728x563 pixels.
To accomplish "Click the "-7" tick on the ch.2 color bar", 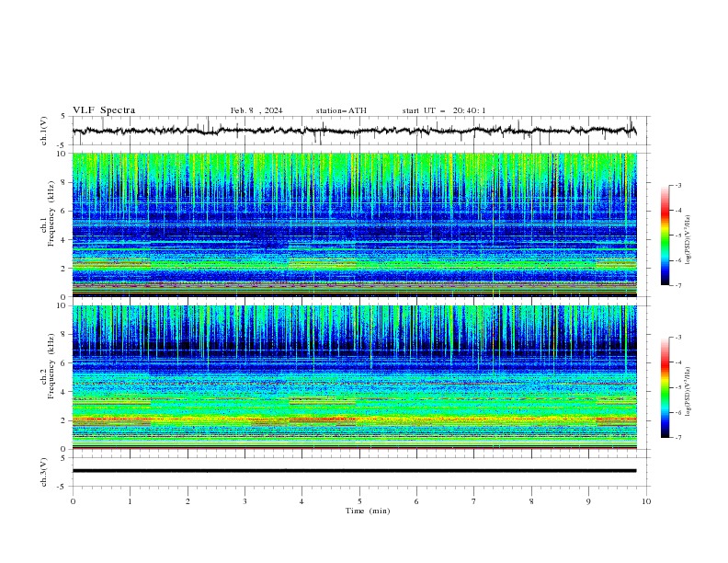I will [678, 438].
